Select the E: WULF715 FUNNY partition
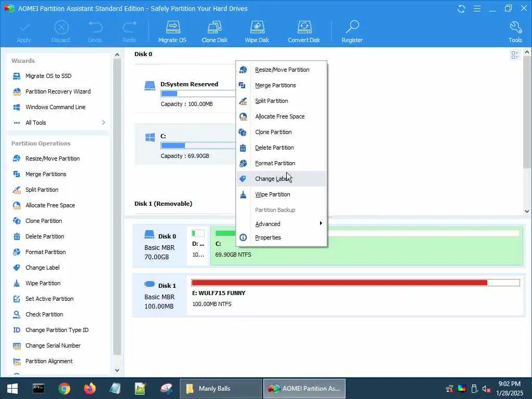532x399 pixels. coord(355,295)
